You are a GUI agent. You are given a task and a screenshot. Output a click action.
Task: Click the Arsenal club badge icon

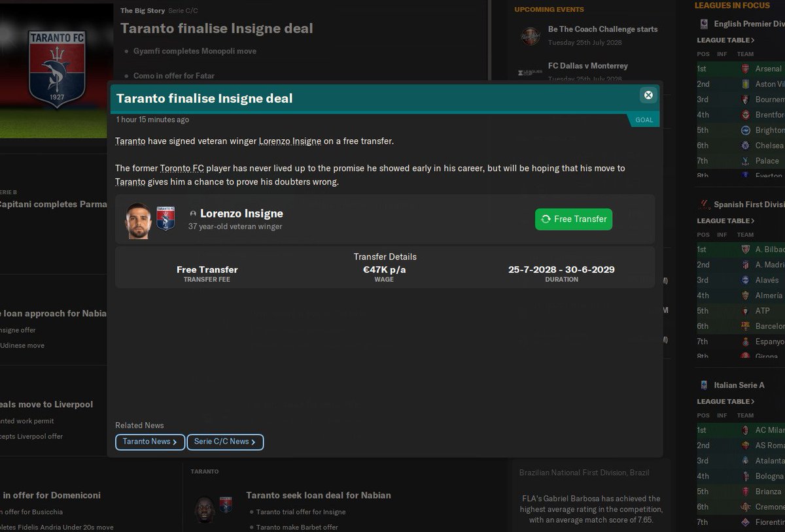point(745,69)
